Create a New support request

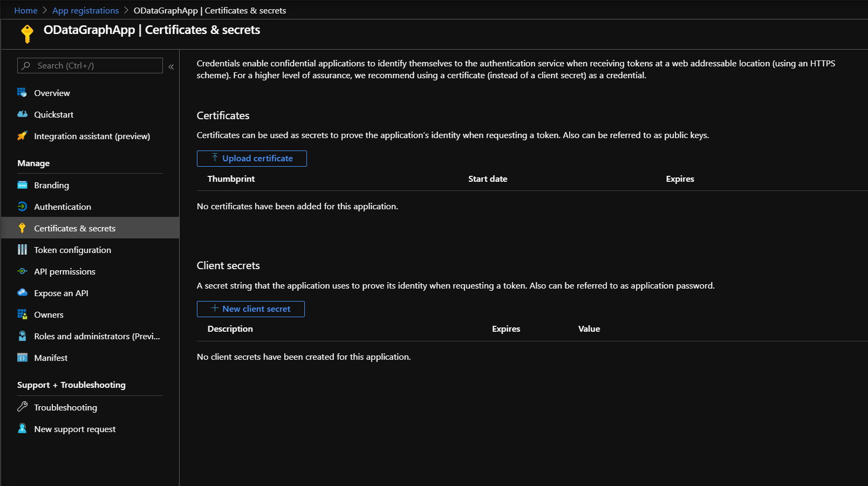(x=90, y=429)
